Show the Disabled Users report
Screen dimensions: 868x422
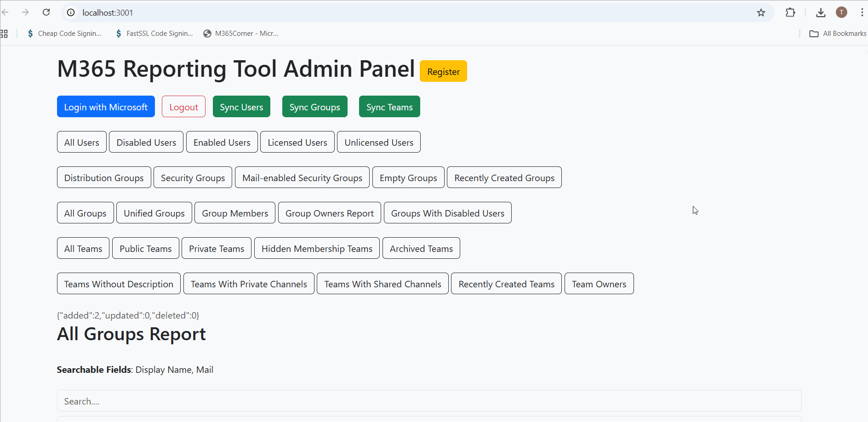tap(146, 142)
